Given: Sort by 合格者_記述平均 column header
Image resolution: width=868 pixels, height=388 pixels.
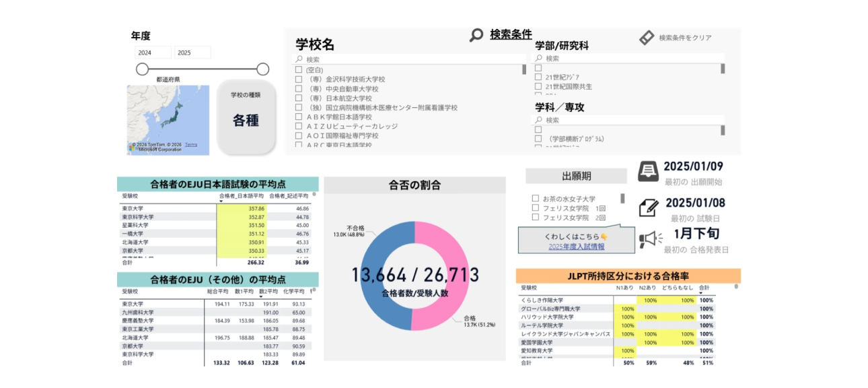Looking at the screenshot, I should [x=289, y=196].
